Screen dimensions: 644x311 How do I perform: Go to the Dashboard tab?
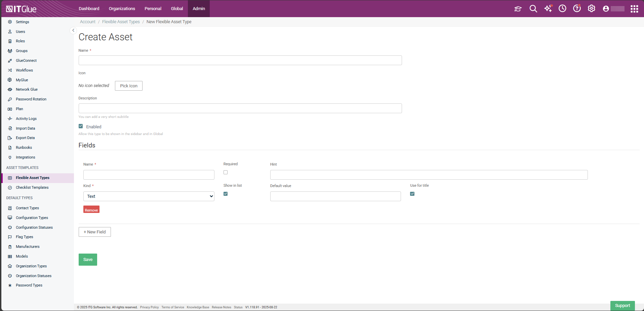click(x=89, y=9)
